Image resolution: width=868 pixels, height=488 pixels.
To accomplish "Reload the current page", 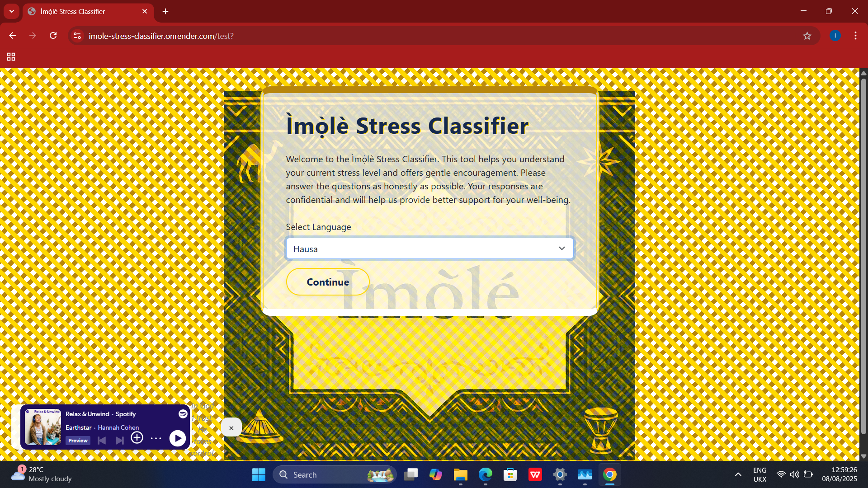I will click(53, 36).
